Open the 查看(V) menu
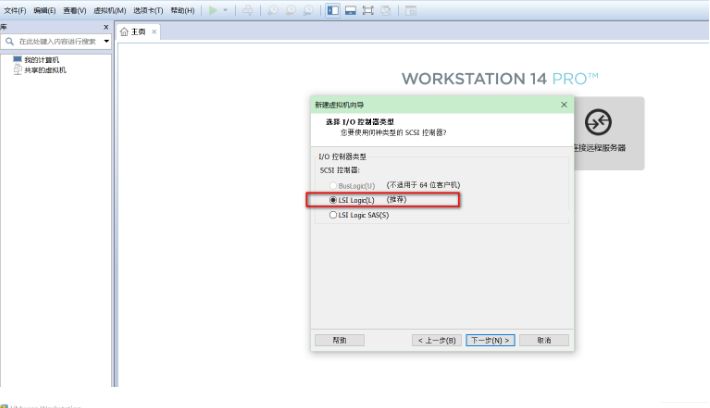The height and width of the screenshot is (408, 710). 74,10
